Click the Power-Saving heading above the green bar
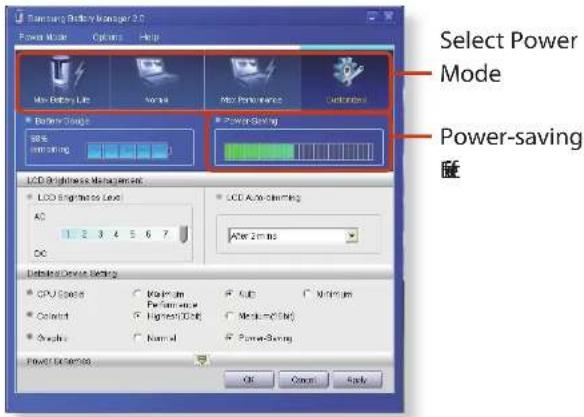The height and width of the screenshot is (417, 584). coord(250,121)
